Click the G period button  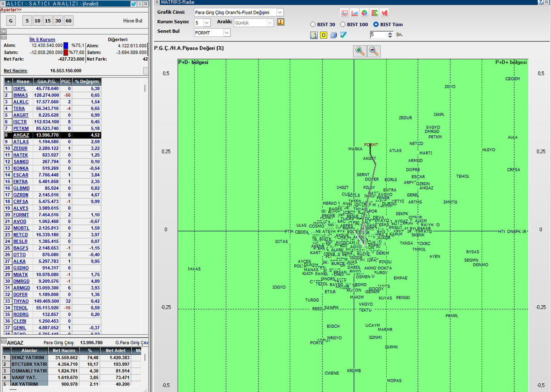(11, 21)
